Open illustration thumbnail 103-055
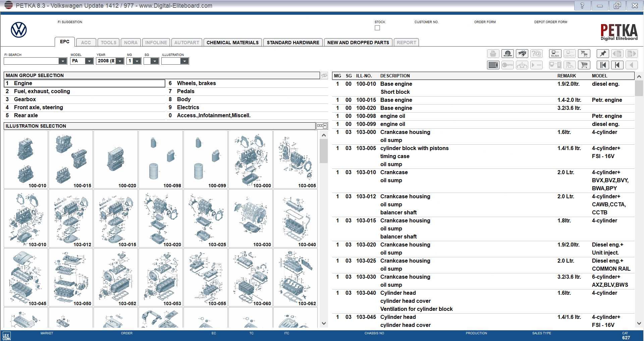Screen dimensions: 644x341 click(206, 277)
